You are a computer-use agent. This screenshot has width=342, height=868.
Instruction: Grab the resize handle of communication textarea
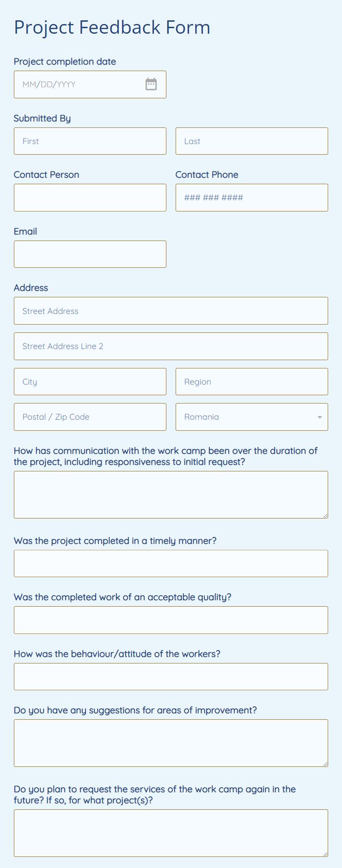325,516
